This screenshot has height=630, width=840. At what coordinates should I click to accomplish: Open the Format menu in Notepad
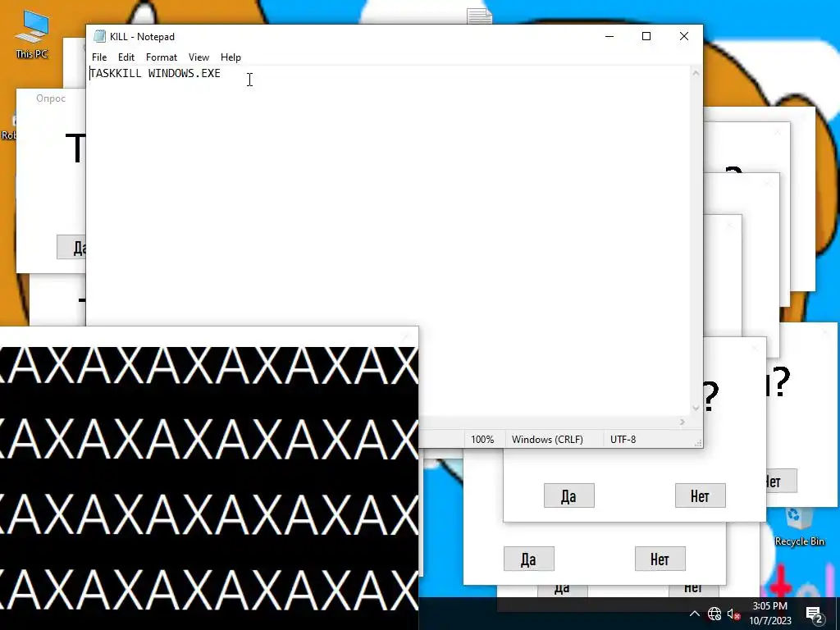point(162,57)
